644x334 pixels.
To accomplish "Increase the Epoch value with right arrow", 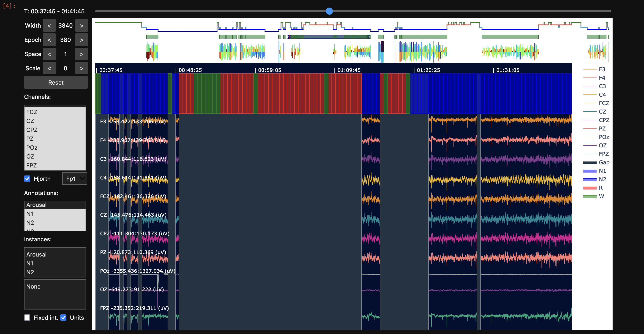I will [82, 40].
